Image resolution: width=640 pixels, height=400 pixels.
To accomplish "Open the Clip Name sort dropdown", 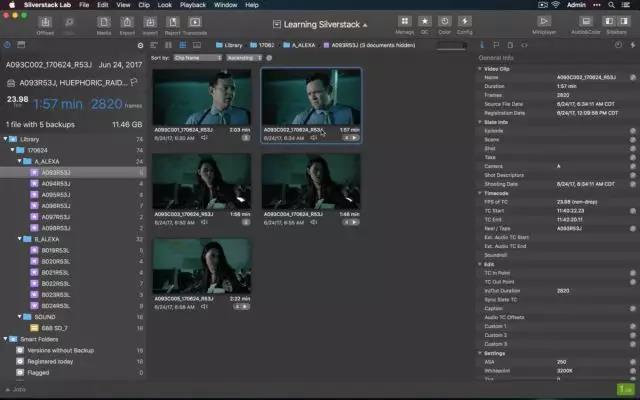I will tap(198, 58).
